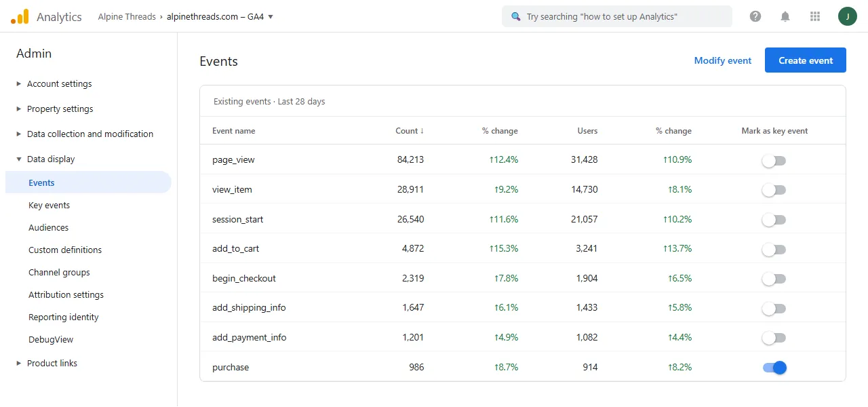
Task: Open the Google apps grid icon
Action: tap(815, 16)
